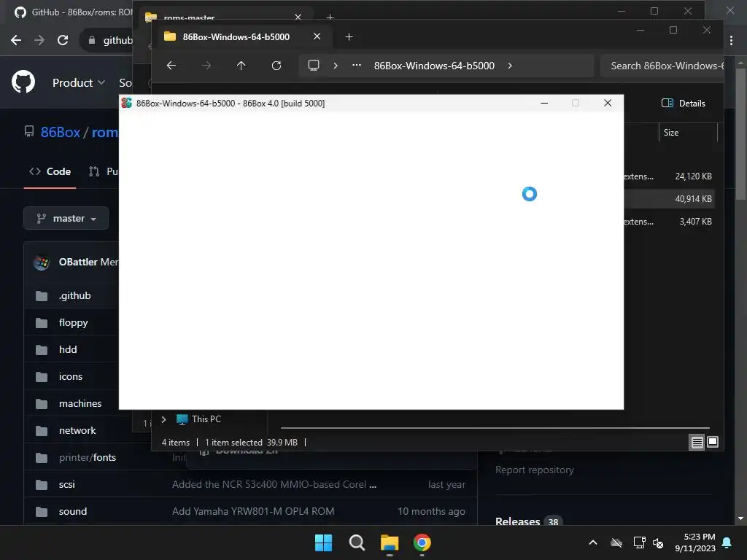Expand the chevron after 86Box-Windows-64-b5000 path
This screenshot has width=747, height=560.
pos(510,66)
